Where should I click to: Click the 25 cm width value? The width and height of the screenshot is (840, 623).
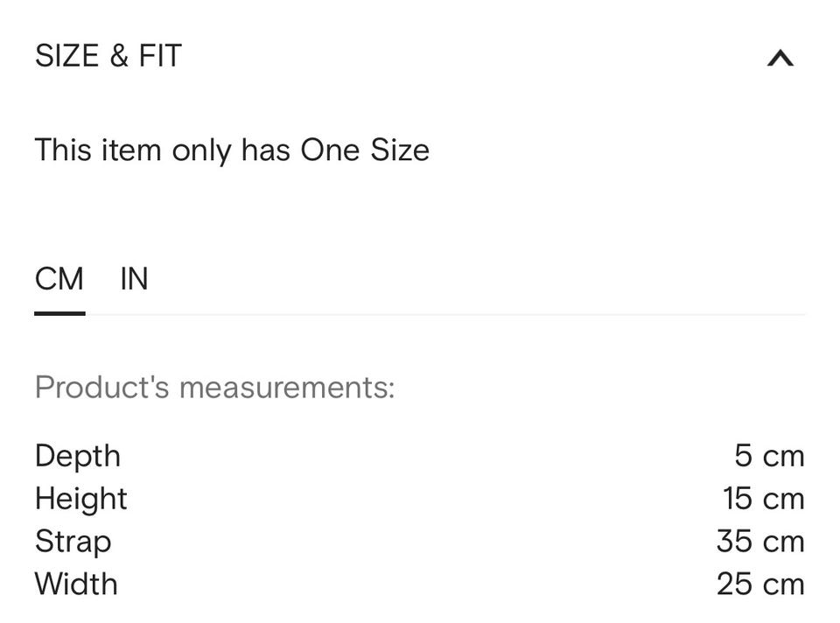pyautogui.click(x=759, y=584)
